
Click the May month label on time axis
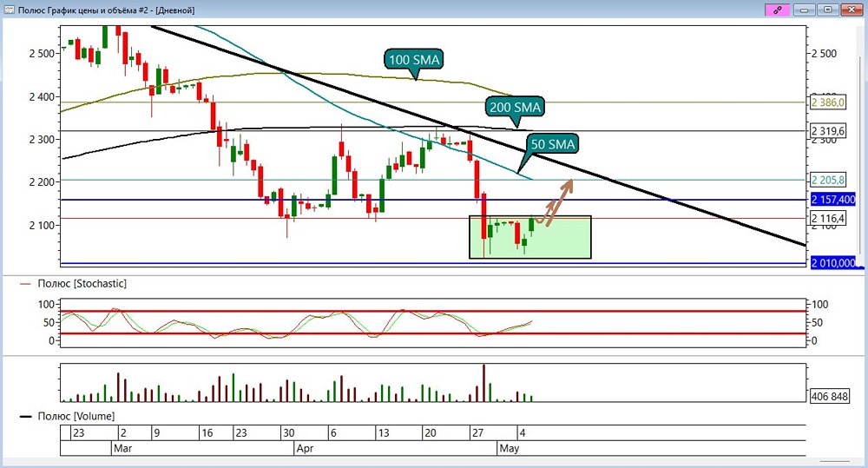pos(510,448)
